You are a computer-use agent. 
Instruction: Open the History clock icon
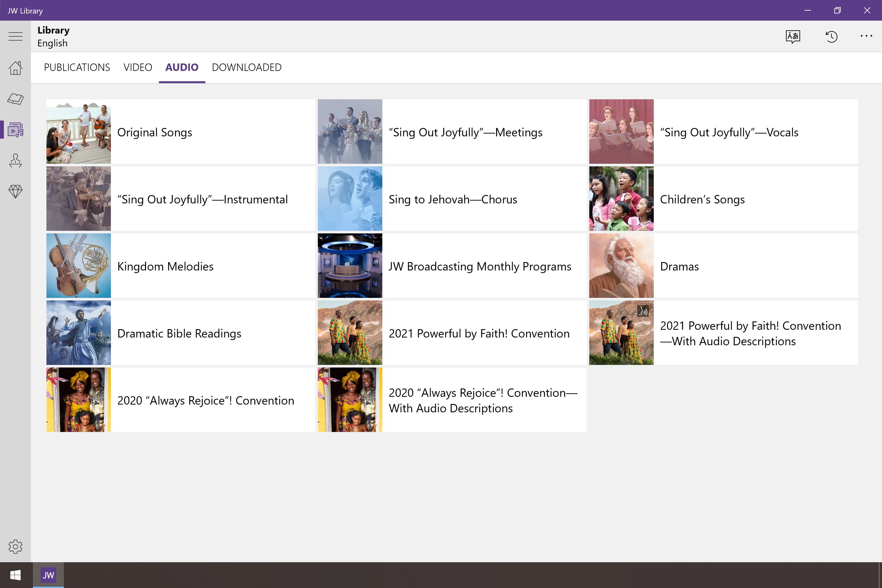point(831,36)
